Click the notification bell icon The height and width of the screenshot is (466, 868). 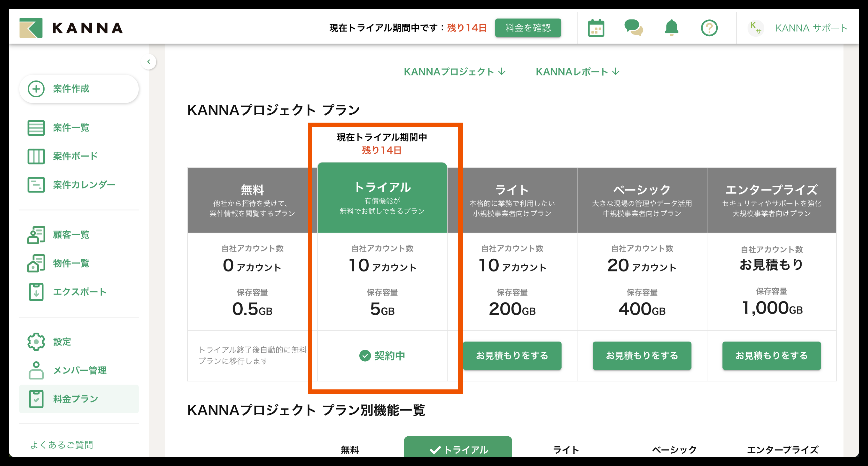[x=671, y=28]
